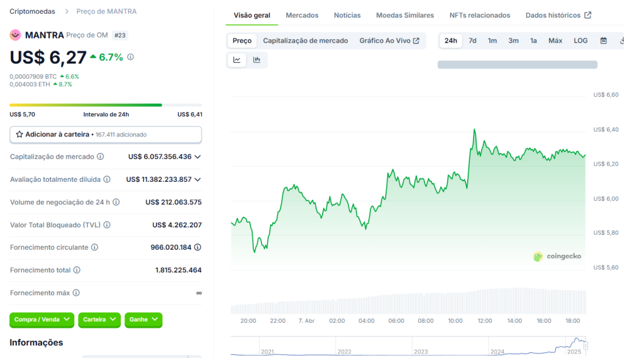Viewport: 644px width, 358px height.
Task: Click info icon after the 966.020.184 value
Action: click(x=197, y=247)
